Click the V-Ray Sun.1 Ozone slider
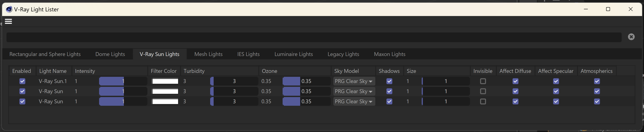Screen dimensions: 644x132 click(307, 81)
